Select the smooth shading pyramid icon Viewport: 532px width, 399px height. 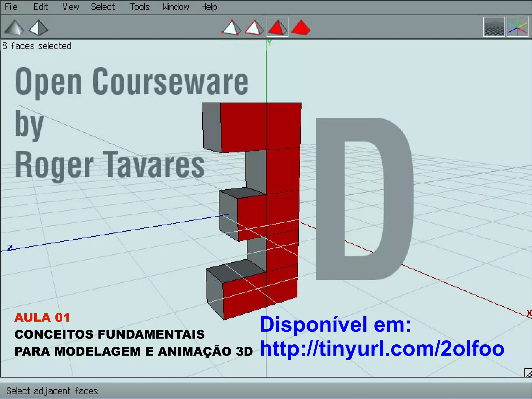tap(14, 27)
